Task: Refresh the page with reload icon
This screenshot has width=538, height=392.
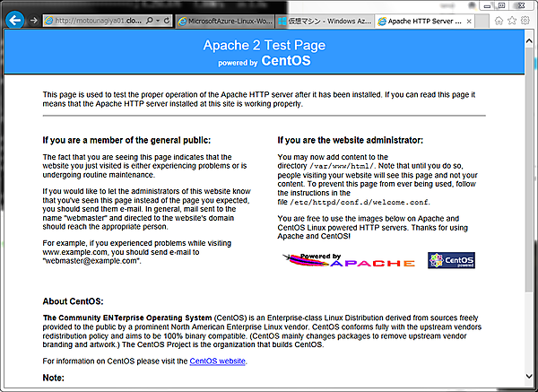Action: pos(167,21)
